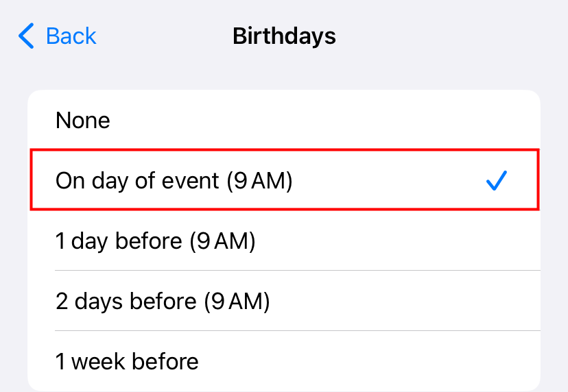This screenshot has height=392, width=568.
Task: Click the blue checkmark icon
Action: pyautogui.click(x=496, y=181)
